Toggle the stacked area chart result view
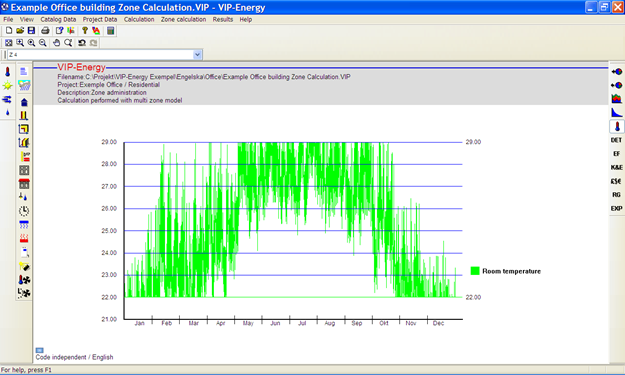Screen dimensions: 625x375 [x=617, y=98]
